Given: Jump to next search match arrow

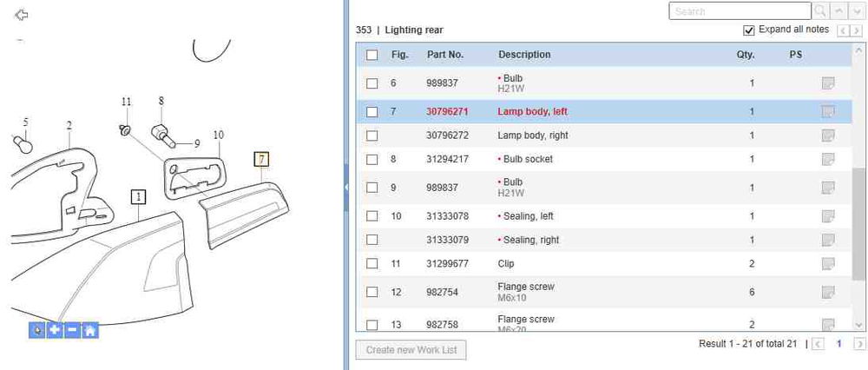Looking at the screenshot, I should pyautogui.click(x=856, y=11).
